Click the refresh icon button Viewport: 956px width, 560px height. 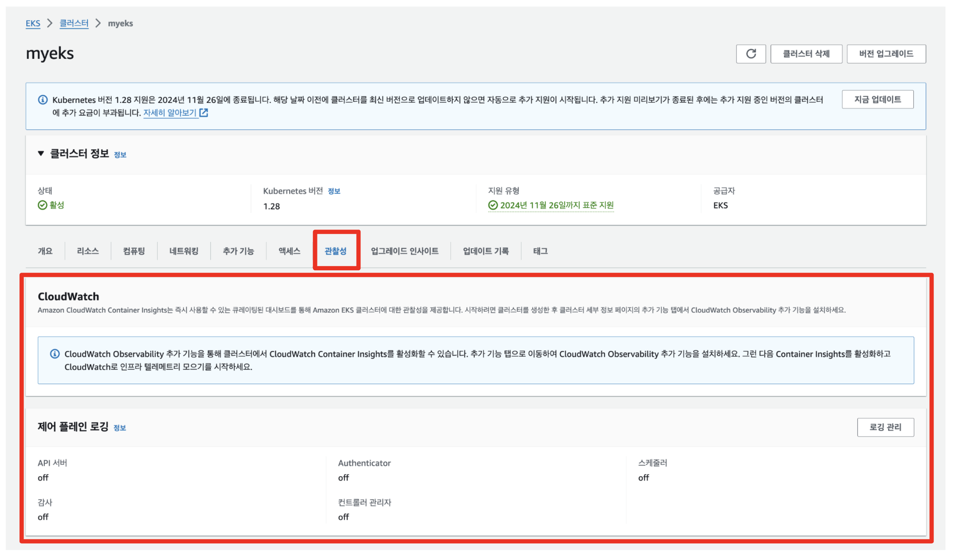coord(750,54)
